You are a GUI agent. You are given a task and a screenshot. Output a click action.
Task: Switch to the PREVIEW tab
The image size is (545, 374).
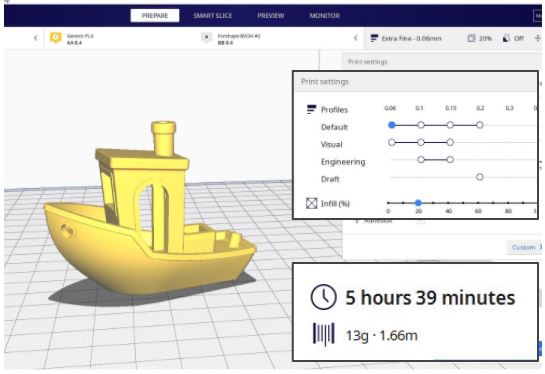[x=271, y=16]
